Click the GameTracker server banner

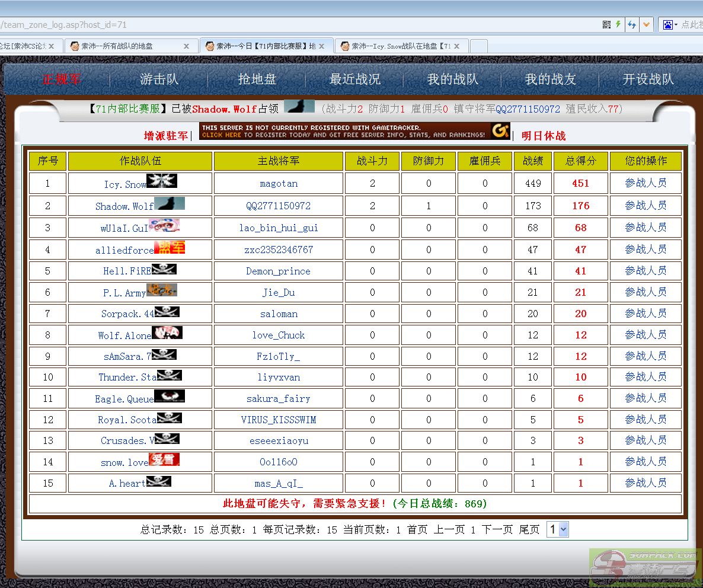pyautogui.click(x=354, y=131)
